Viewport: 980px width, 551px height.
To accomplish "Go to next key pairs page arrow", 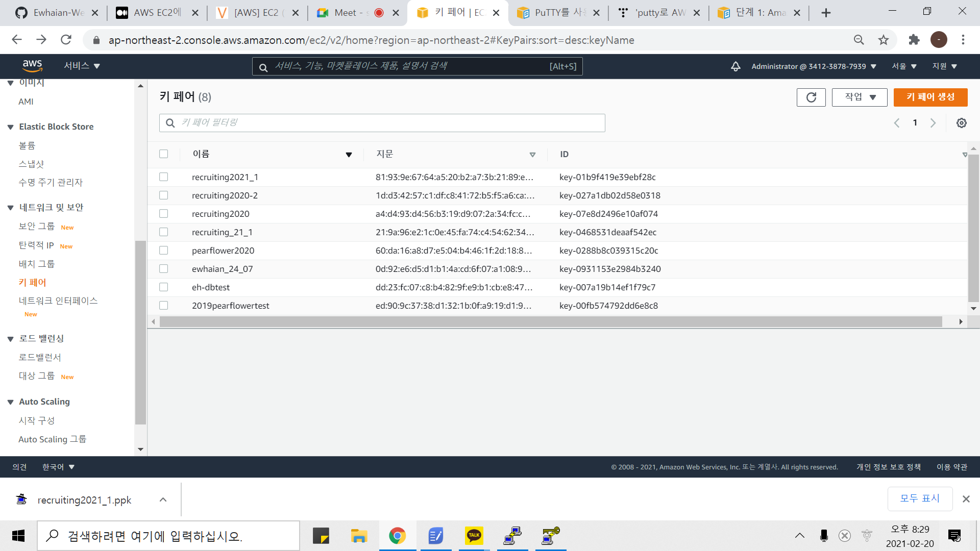I will point(933,123).
